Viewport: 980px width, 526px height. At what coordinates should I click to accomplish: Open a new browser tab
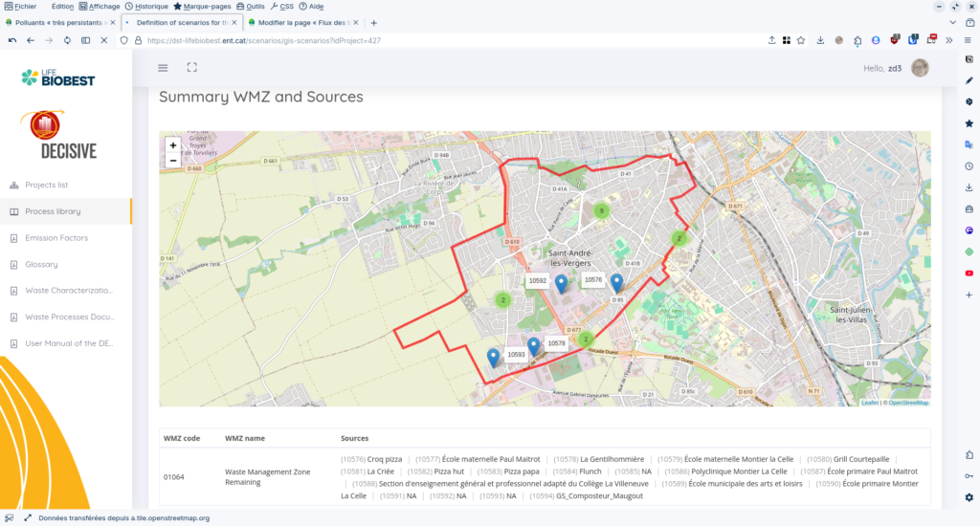(x=373, y=22)
